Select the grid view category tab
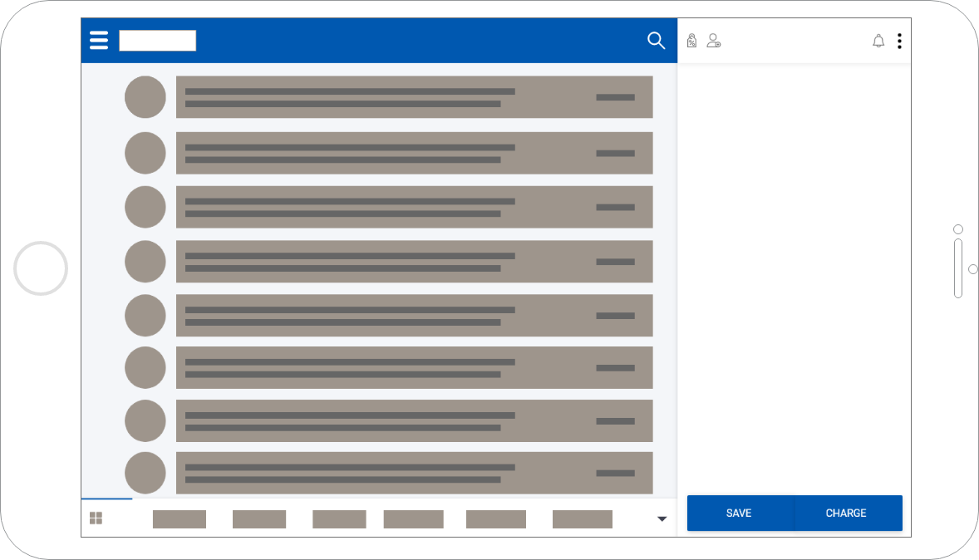Image resolution: width=979 pixels, height=560 pixels. pyautogui.click(x=96, y=518)
